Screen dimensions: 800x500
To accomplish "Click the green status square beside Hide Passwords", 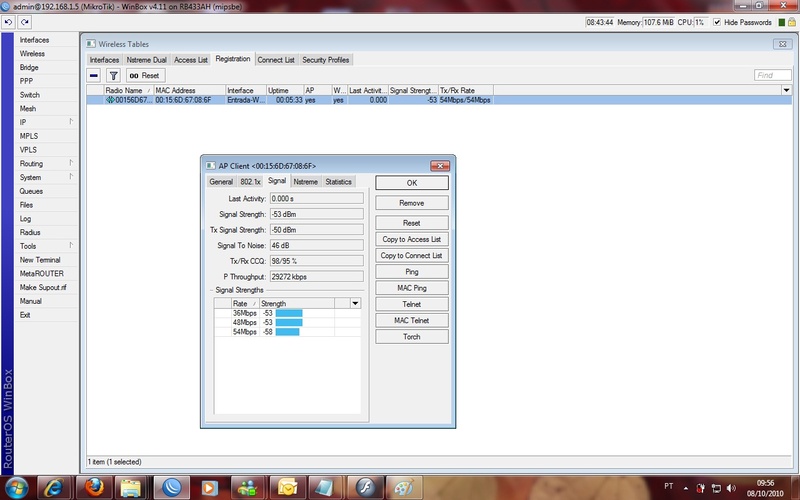I will (782, 22).
